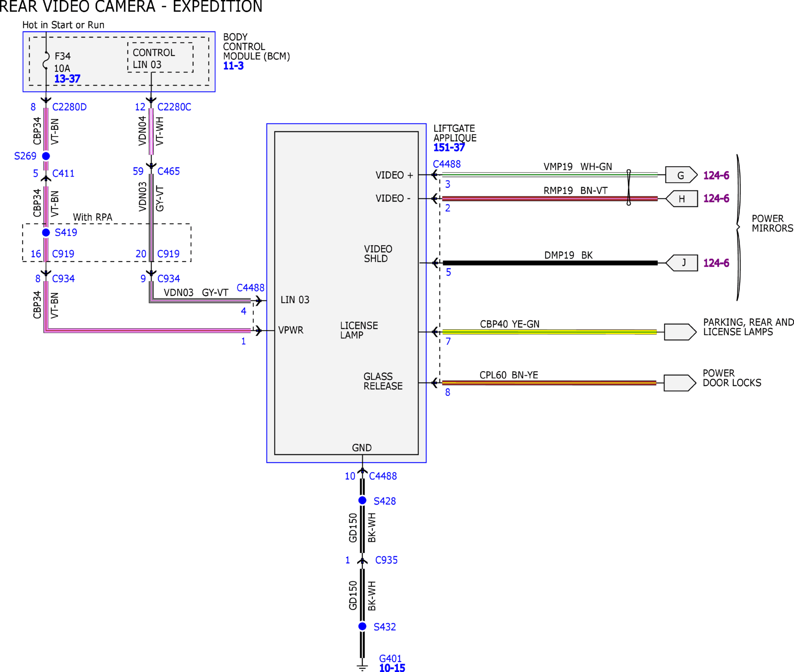Open Liftgate Applique reference 151-37

(x=449, y=148)
